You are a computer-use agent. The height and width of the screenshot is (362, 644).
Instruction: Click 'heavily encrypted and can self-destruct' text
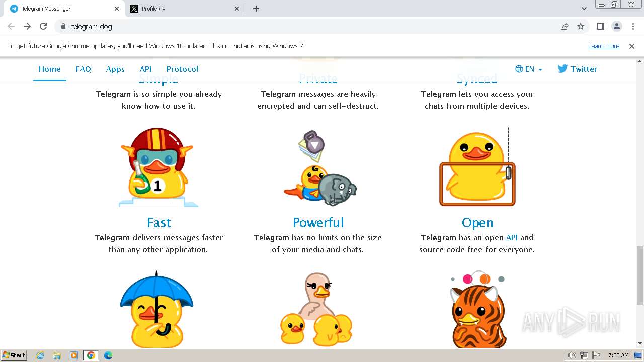(x=318, y=100)
